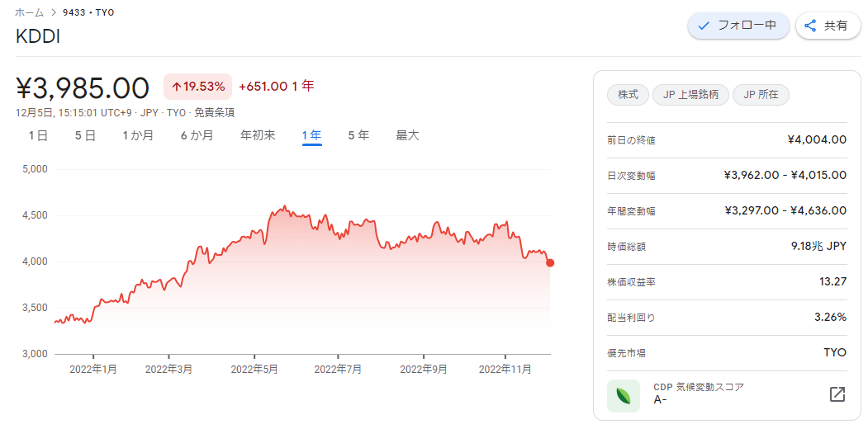Image resolution: width=868 pixels, height=429 pixels.
Task: Click the ¥3,297.00 - ¥4,636.00 year range
Action: [x=785, y=210]
